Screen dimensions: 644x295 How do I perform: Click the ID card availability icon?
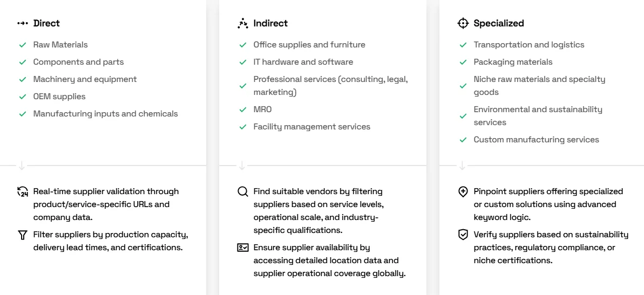[243, 248]
